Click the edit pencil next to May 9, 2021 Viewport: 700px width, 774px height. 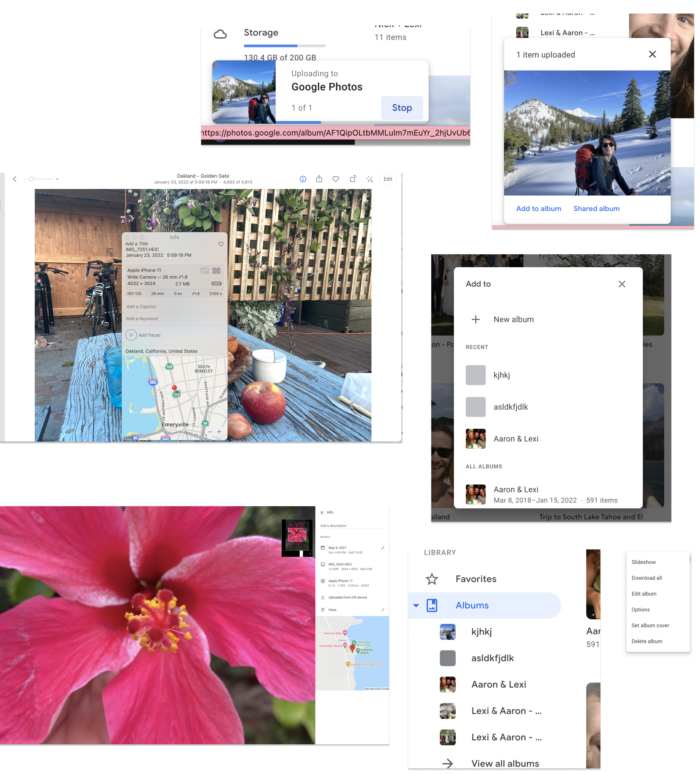coord(382,548)
